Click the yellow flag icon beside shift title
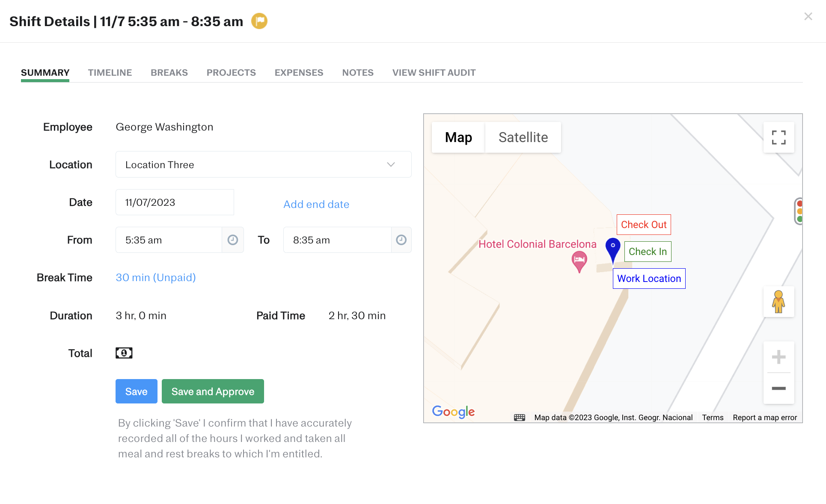 click(x=259, y=21)
